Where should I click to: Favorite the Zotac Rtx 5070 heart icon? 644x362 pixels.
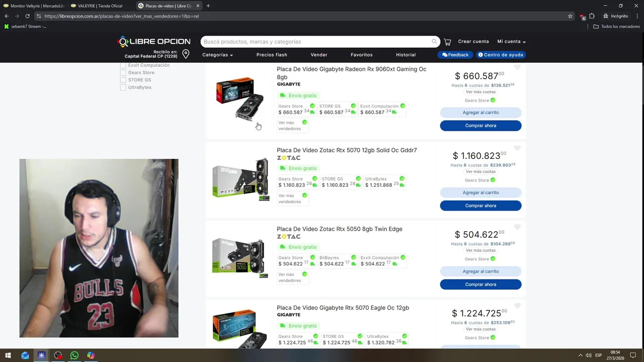517,148
